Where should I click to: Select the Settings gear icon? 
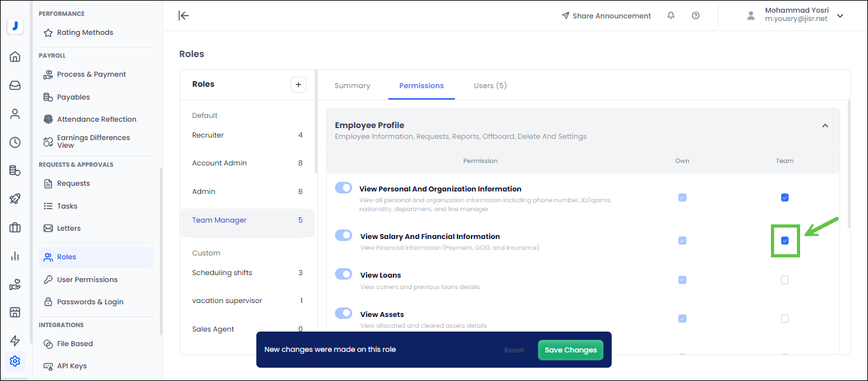(x=15, y=361)
